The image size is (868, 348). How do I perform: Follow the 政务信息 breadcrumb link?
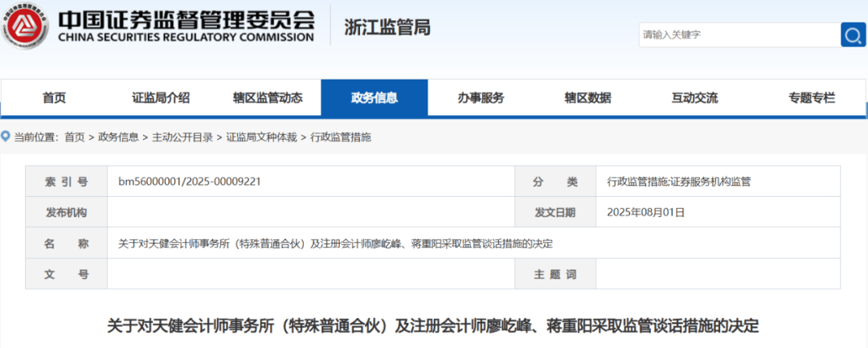(118, 137)
